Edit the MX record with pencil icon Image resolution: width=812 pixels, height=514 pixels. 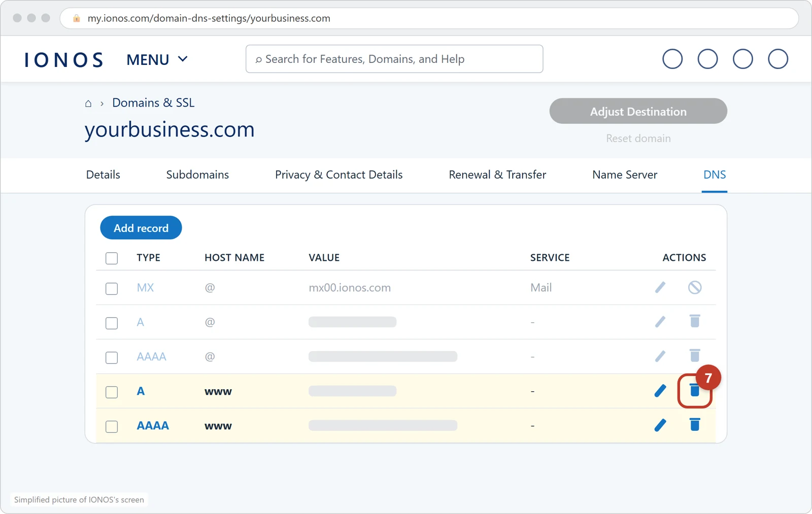pos(660,287)
